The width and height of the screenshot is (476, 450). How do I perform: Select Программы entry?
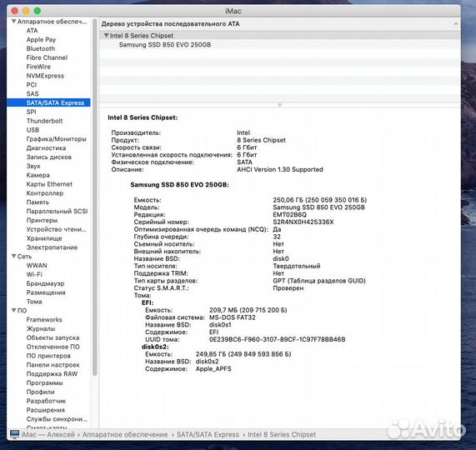pos(44,383)
